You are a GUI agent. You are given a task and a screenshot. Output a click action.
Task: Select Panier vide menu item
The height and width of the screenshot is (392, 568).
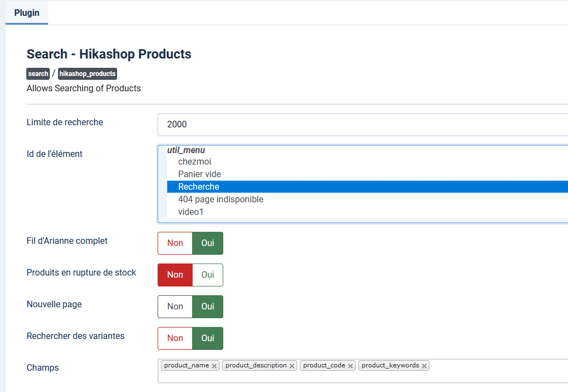(200, 174)
